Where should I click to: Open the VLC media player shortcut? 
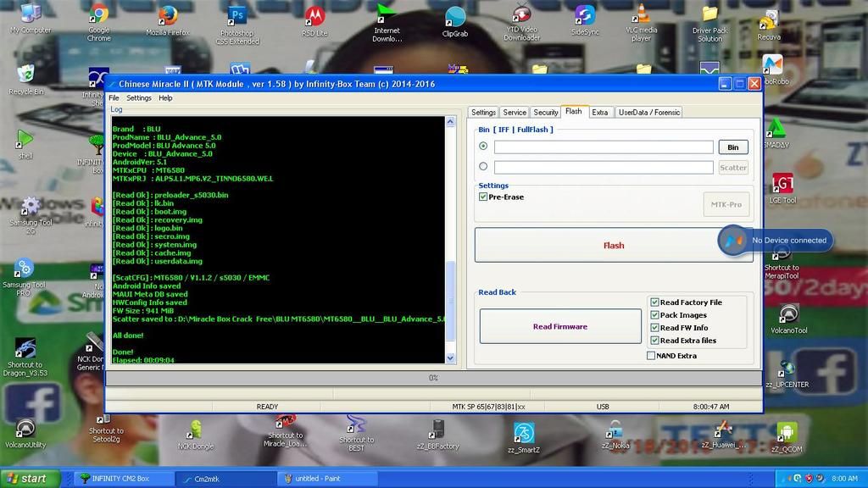pos(642,15)
